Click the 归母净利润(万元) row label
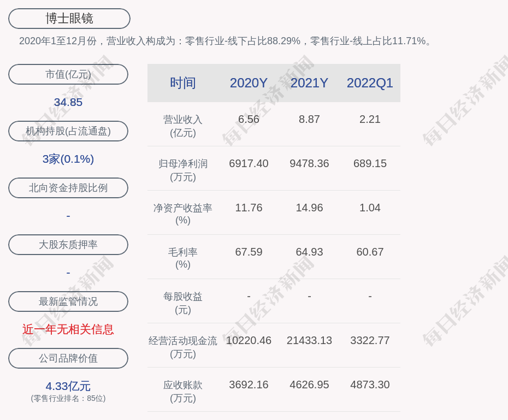508x420 pixels. (183, 170)
